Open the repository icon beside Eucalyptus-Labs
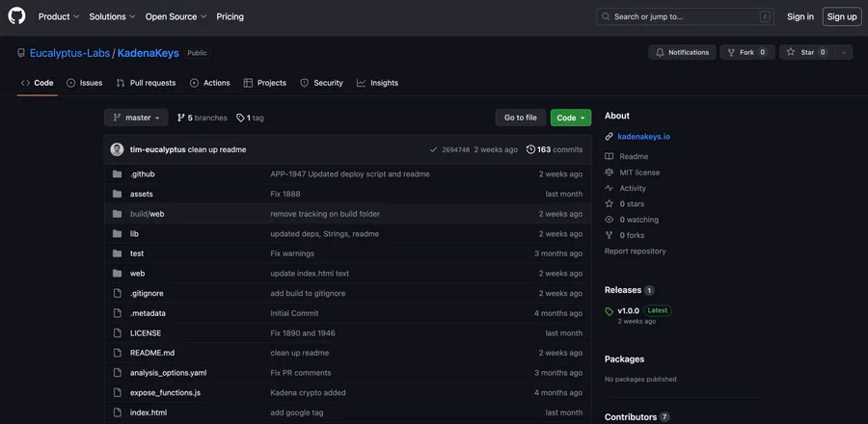The image size is (868, 424). coord(21,53)
